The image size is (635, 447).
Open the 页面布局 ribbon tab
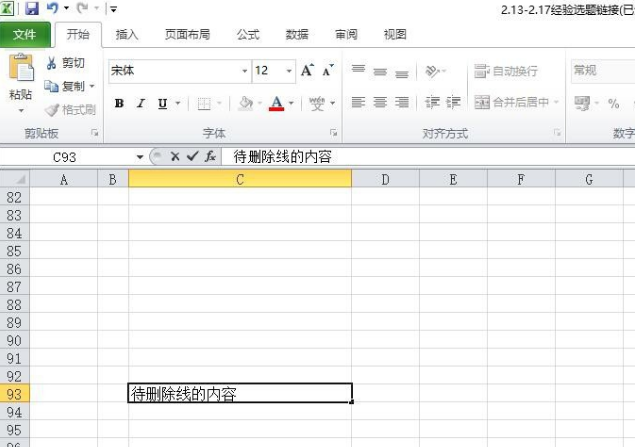(x=188, y=35)
